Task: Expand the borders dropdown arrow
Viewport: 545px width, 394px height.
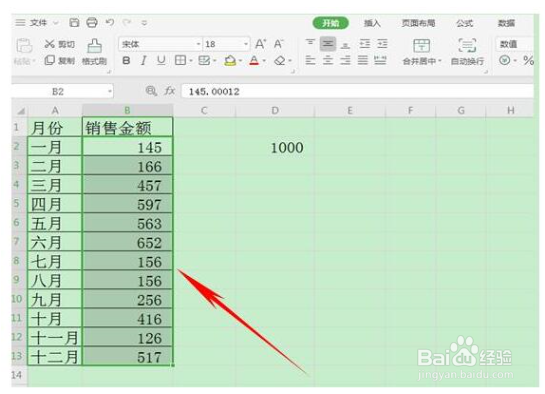Action: point(191,61)
